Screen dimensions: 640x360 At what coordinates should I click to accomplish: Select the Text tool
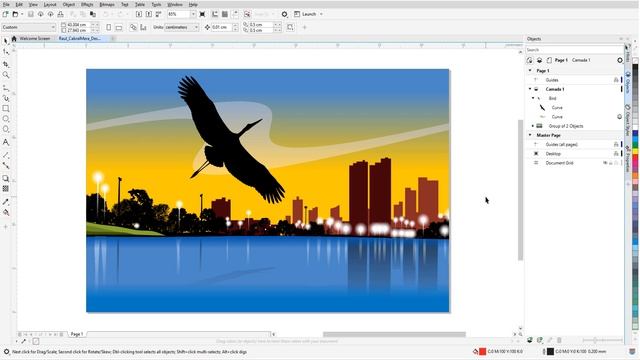tap(6, 142)
